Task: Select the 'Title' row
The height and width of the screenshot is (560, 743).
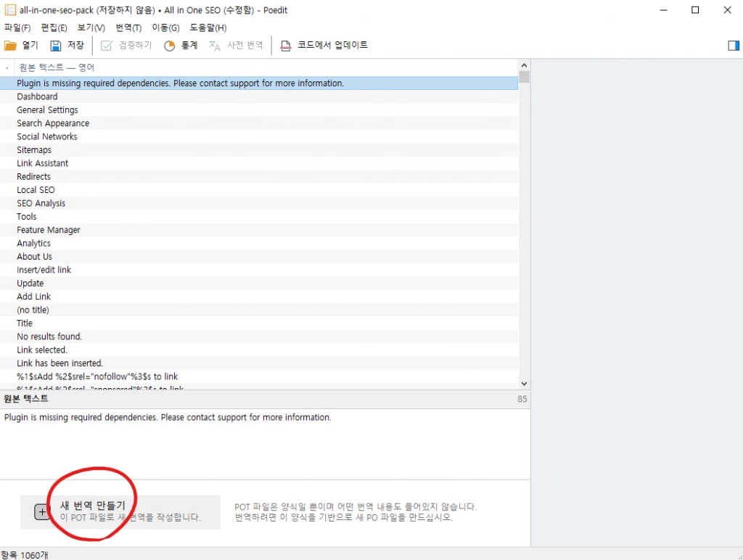Action: point(259,323)
